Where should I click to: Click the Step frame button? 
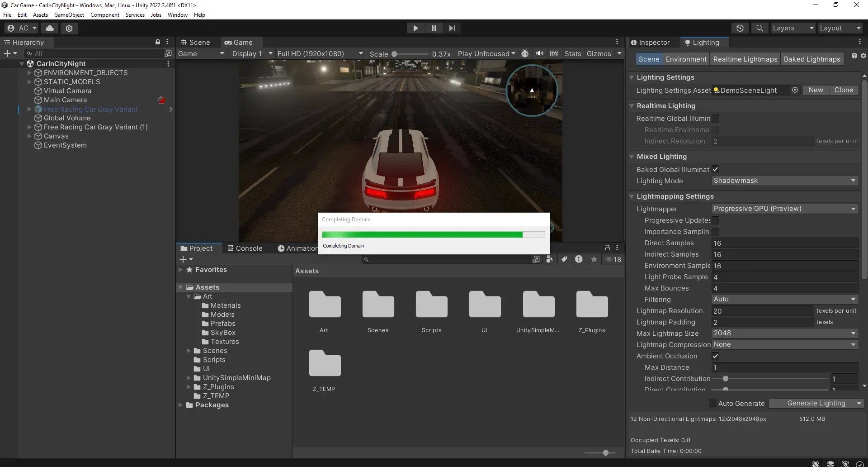(x=452, y=28)
